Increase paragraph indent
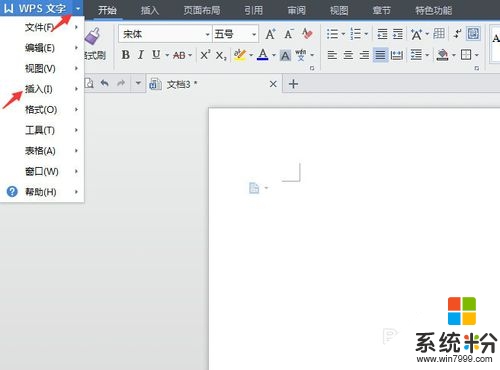 (398, 34)
